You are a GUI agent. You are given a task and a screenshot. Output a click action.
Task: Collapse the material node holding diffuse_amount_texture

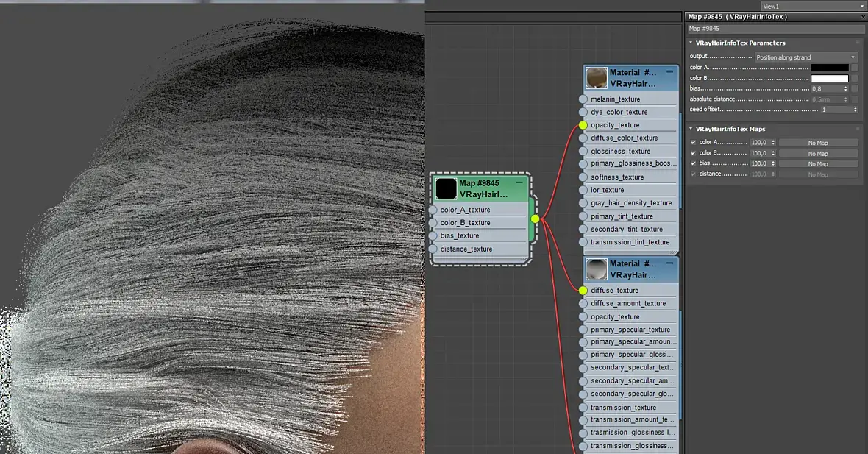(669, 263)
